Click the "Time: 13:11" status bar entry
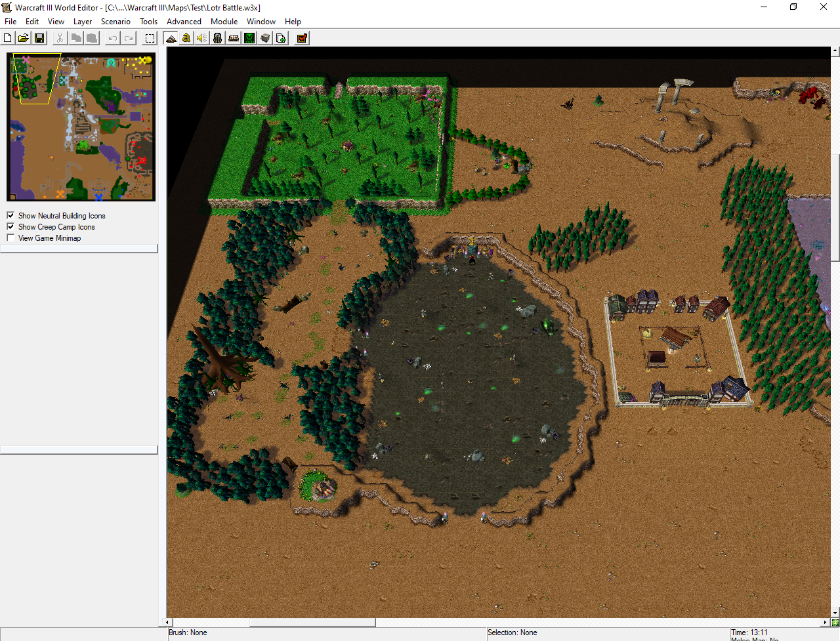Viewport: 840px width, 641px height. tap(749, 632)
